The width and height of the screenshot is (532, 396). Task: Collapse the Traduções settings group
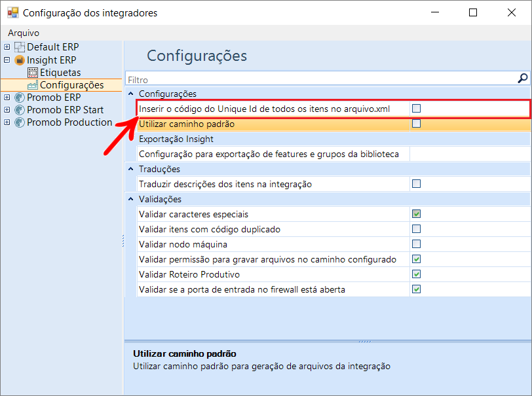coord(131,169)
